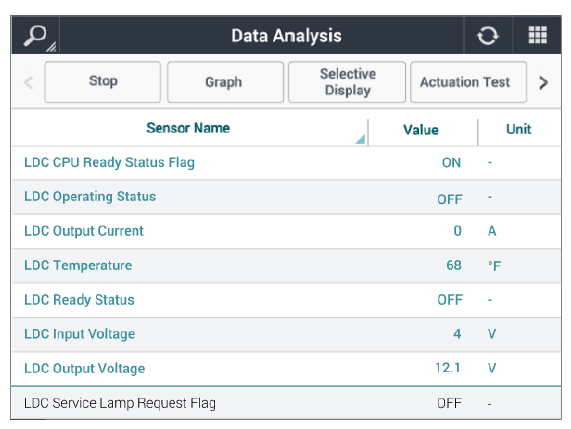
Task: Select LDC Operating Status row
Action: [x=286, y=197]
